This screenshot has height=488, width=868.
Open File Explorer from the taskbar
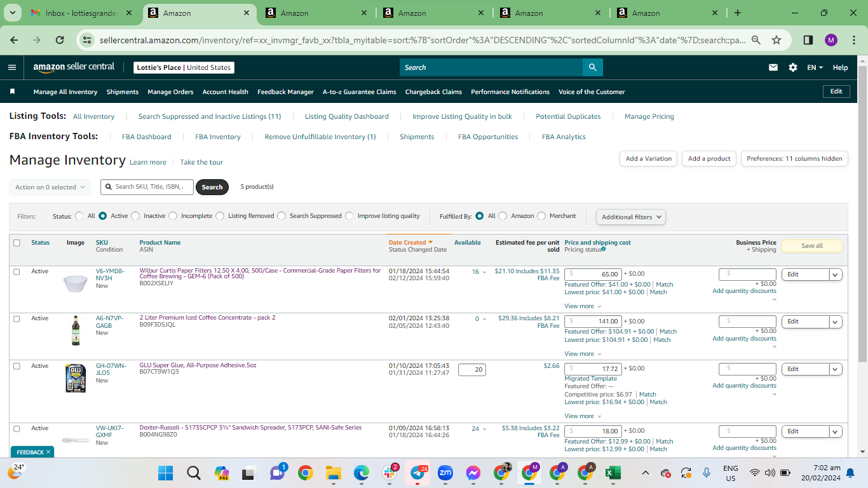click(334, 473)
